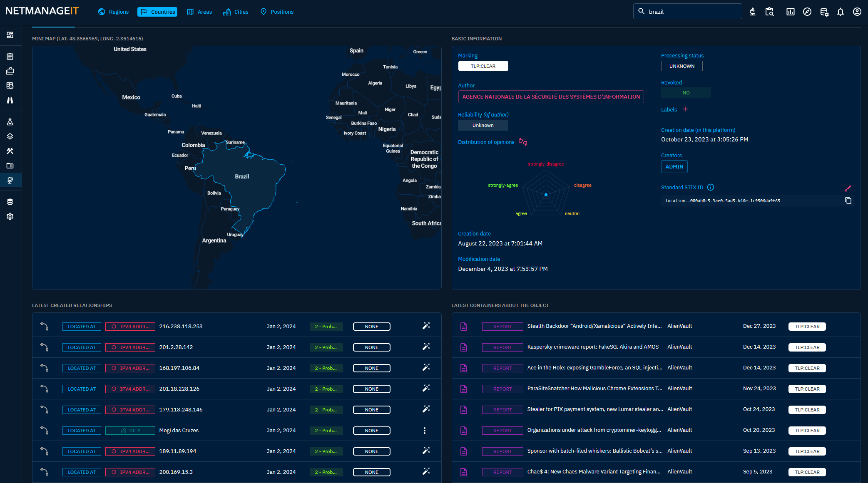Click Brazil on the mini map

coord(241,176)
